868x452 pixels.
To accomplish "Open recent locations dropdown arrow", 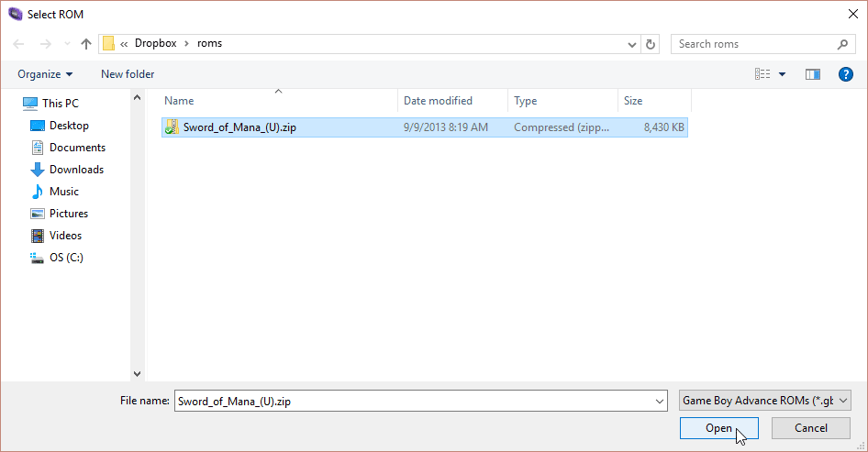I will pos(67,44).
